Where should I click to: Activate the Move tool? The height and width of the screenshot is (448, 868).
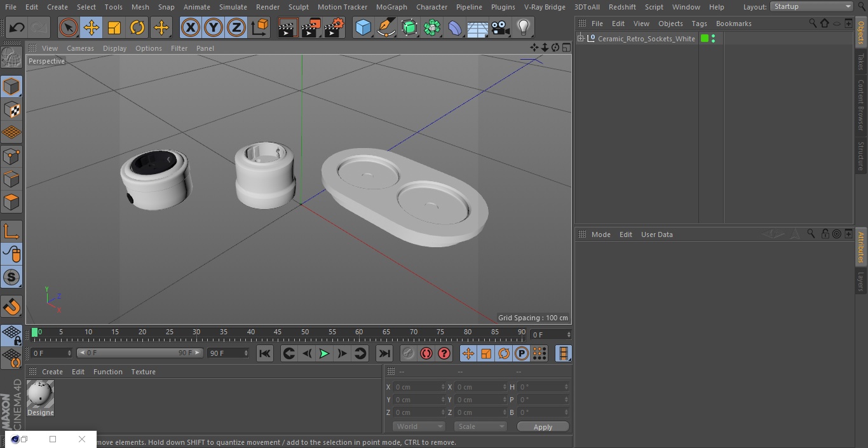pyautogui.click(x=92, y=28)
